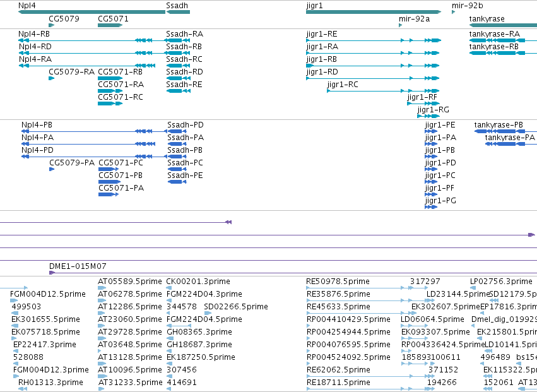Select BAC clone DME1-015M07
Image resolution: width=537 pixels, height=392 pixels.
click(293, 273)
